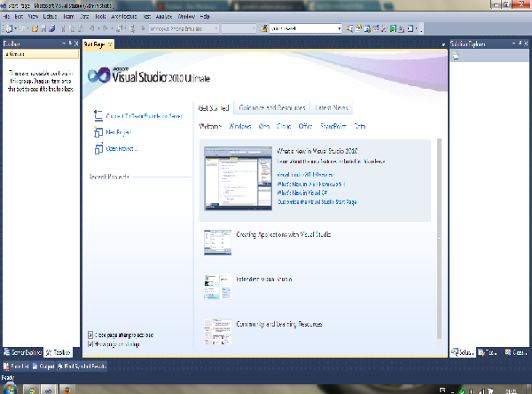Click the Cut scissors icon
532x394 pixels.
(x=64, y=29)
